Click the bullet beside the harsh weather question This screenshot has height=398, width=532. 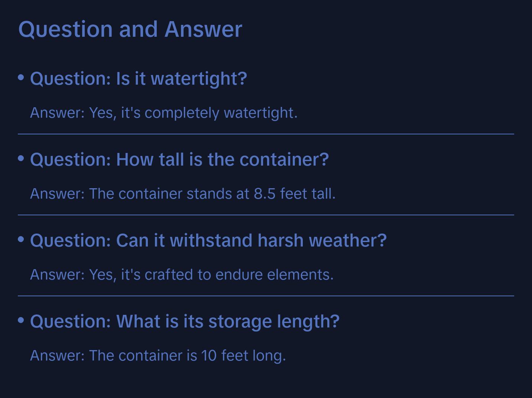pyautogui.click(x=21, y=239)
